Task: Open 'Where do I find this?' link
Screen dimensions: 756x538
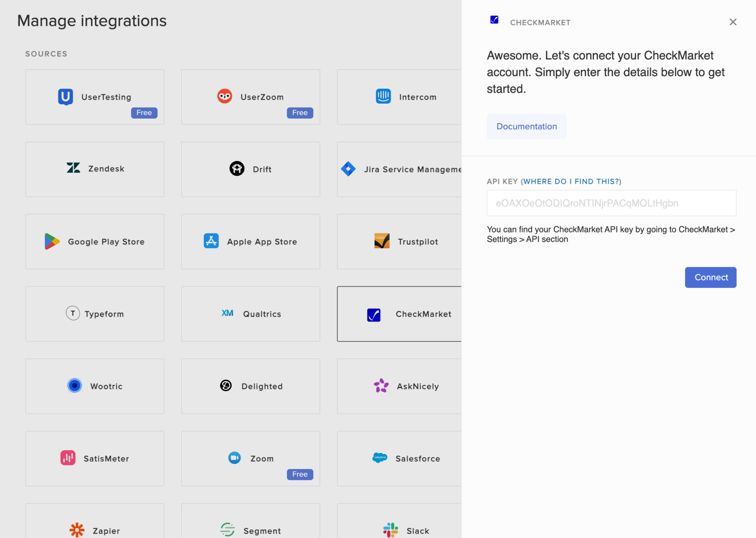Action: coord(571,181)
